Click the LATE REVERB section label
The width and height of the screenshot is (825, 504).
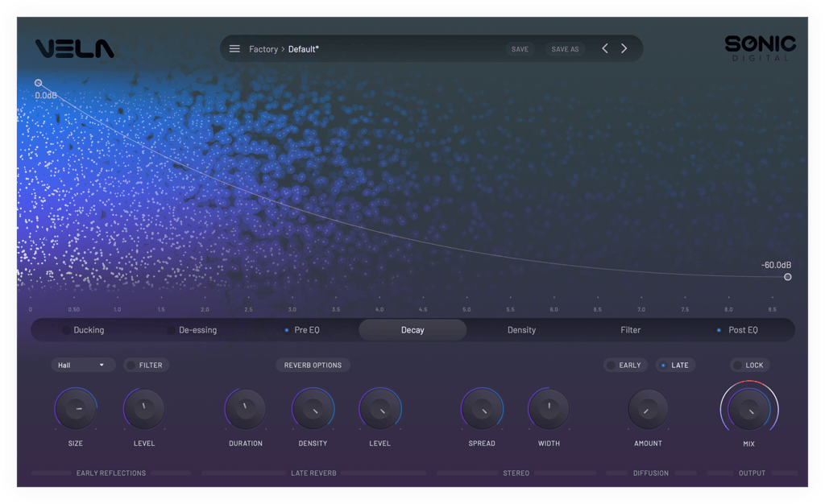click(x=313, y=473)
